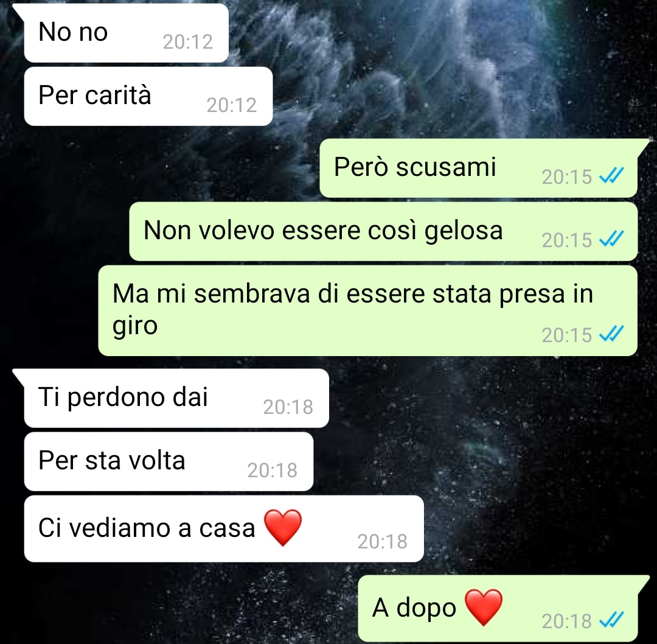
Task: Select the "Ti perdono dai" received message
Action: [176, 398]
